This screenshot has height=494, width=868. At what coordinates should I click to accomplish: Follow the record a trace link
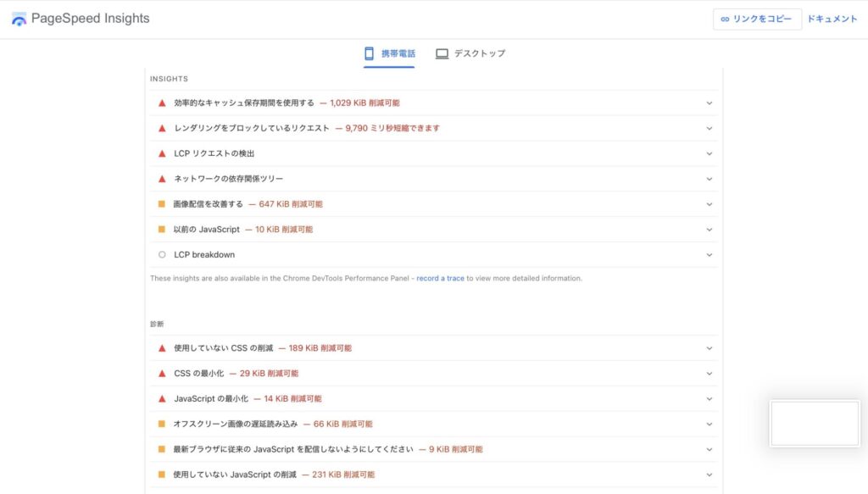pyautogui.click(x=440, y=278)
